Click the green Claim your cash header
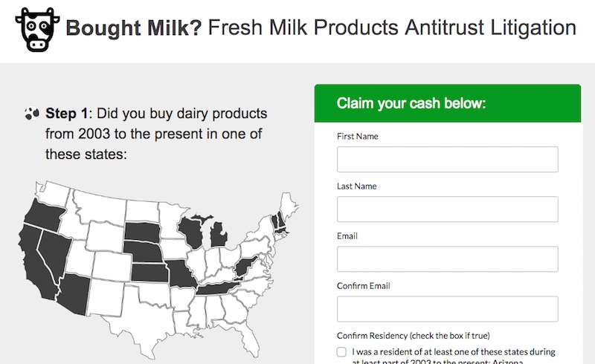Image resolution: width=595 pixels, height=364 pixels. click(x=448, y=103)
